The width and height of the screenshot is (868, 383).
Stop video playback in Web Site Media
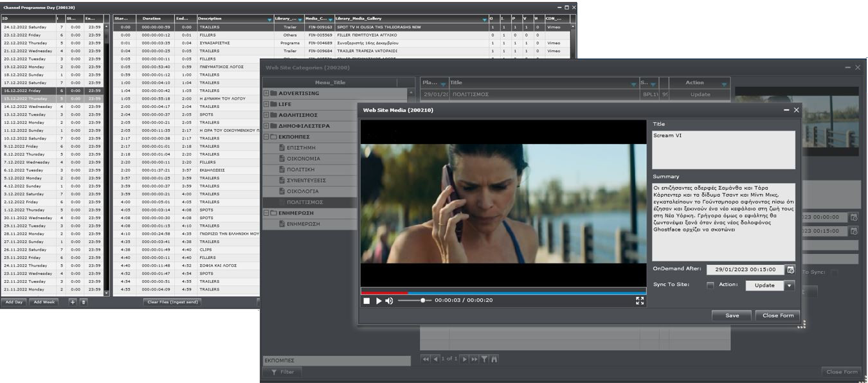tap(366, 301)
